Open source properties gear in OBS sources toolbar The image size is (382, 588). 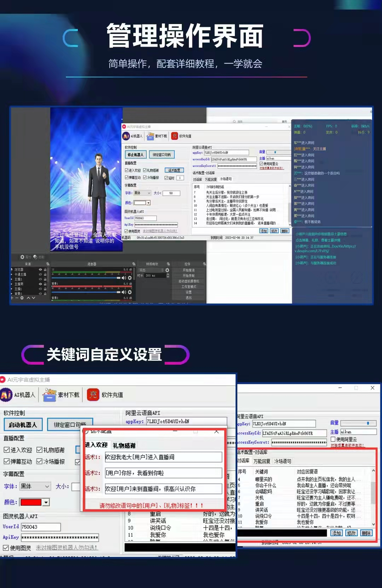22,298
